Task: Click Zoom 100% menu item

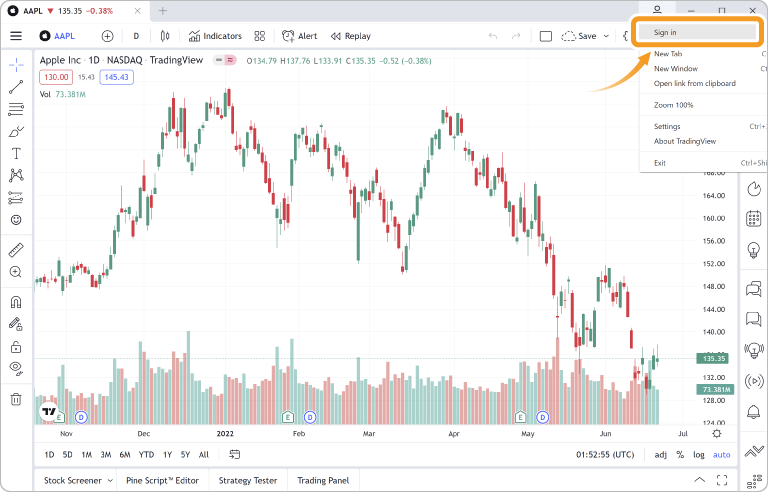Action: point(673,105)
